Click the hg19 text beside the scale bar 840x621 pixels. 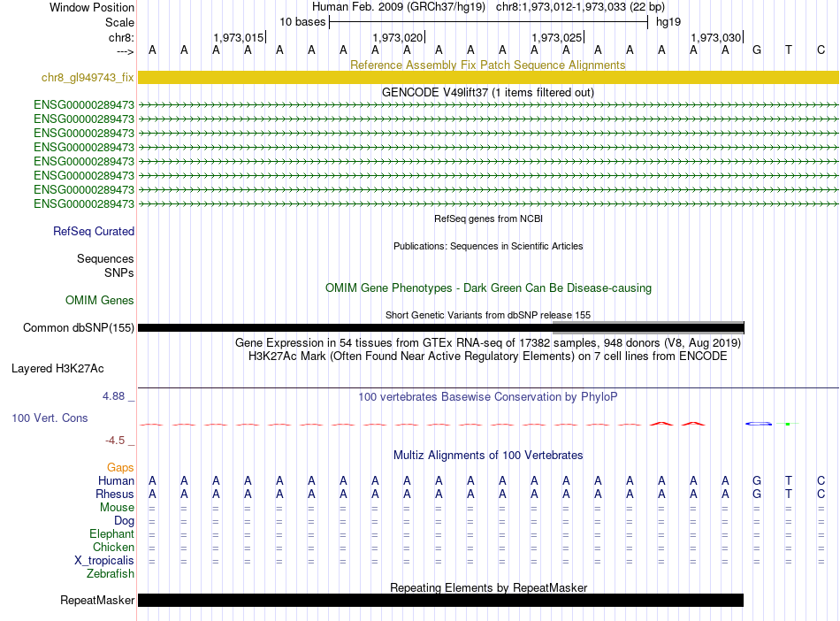[668, 22]
